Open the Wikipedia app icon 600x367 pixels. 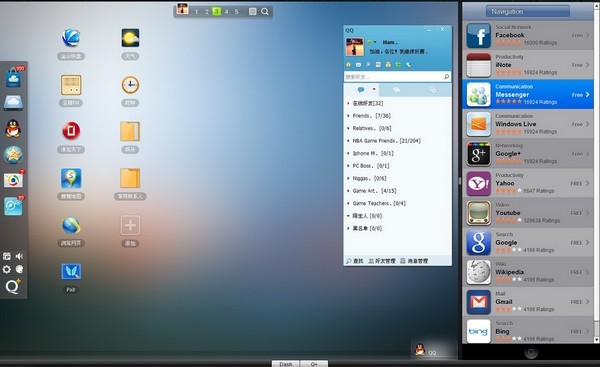pyautogui.click(x=478, y=272)
